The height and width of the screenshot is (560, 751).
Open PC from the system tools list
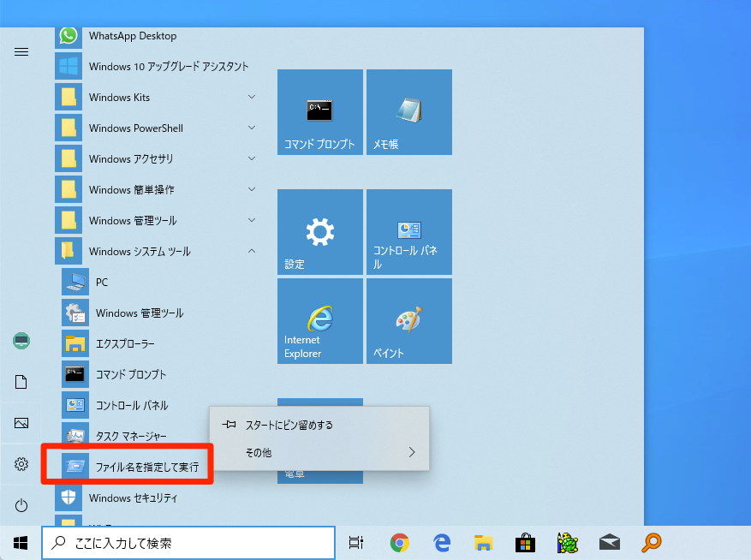point(160,283)
